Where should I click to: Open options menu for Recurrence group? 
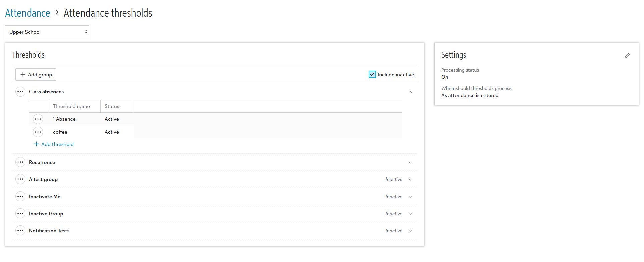coord(20,162)
